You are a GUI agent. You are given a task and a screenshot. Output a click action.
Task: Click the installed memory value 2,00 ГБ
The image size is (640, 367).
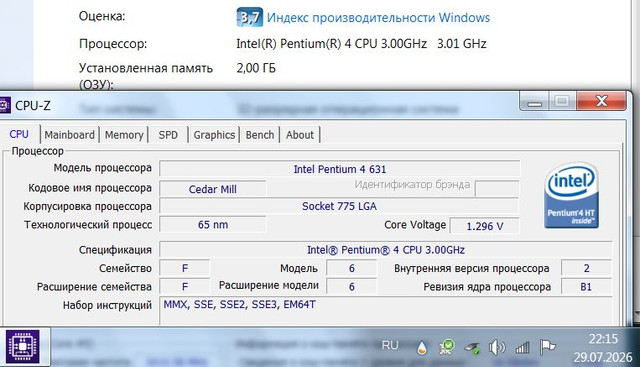[256, 68]
